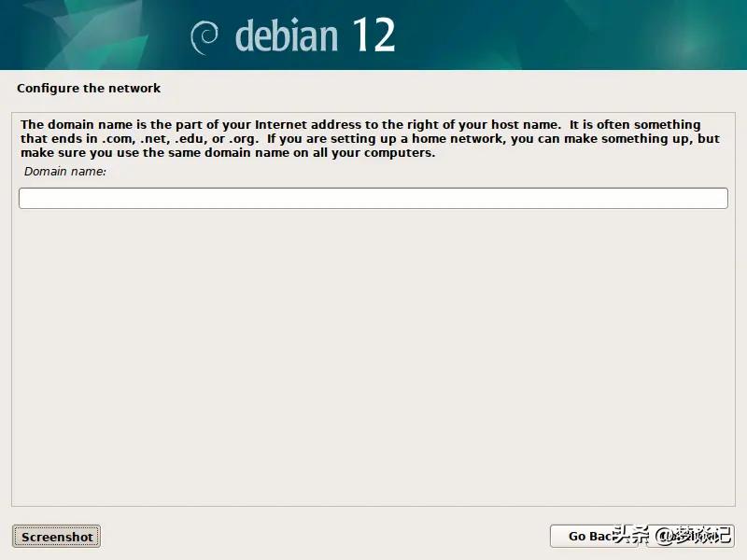Screen dimensions: 747x560
Task: Click the "Domain name:" field label
Action: click(65, 172)
